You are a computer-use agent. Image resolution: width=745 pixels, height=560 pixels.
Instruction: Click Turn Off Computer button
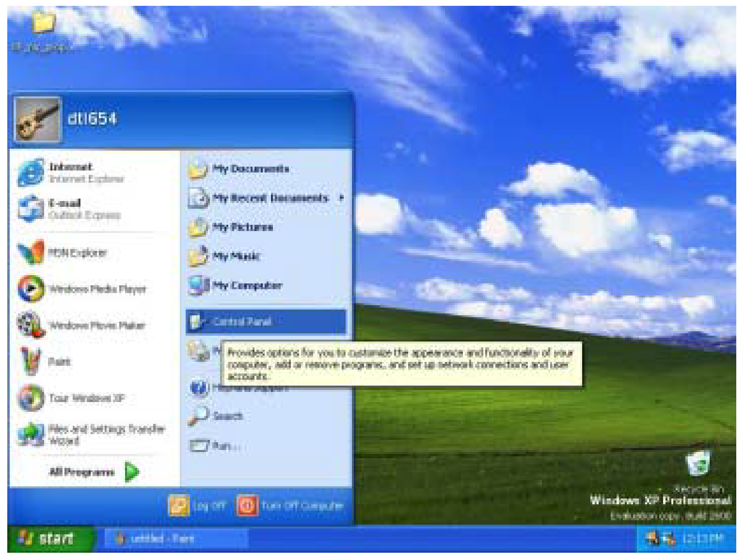click(x=290, y=506)
